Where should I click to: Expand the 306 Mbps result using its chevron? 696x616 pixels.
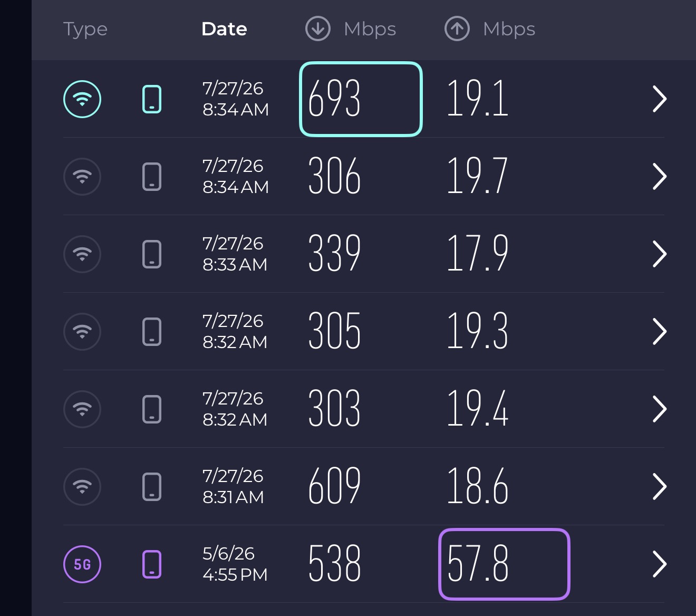[660, 176]
